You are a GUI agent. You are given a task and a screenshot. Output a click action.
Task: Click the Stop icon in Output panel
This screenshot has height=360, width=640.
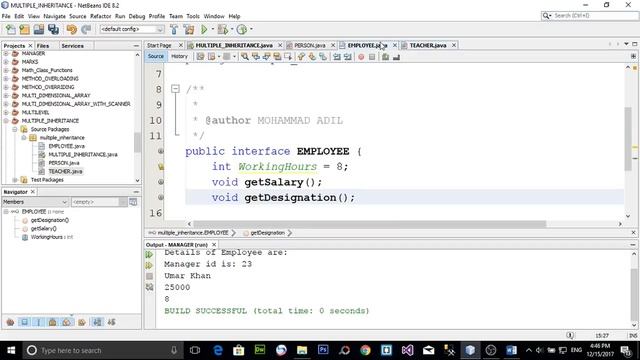(149, 276)
